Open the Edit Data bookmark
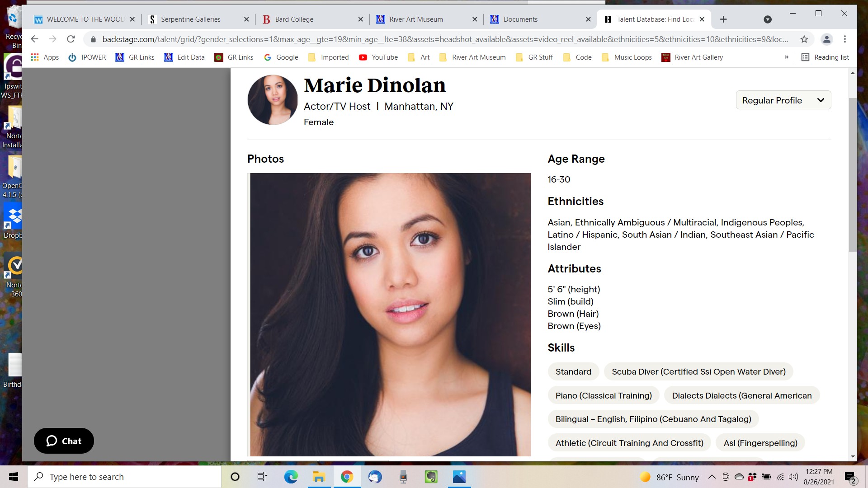The height and width of the screenshot is (488, 868). (184, 57)
